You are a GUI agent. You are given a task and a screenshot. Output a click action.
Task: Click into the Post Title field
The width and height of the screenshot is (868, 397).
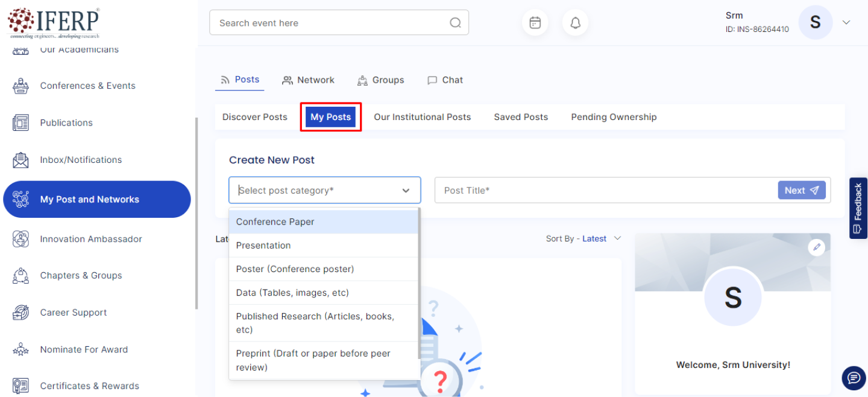(x=603, y=191)
